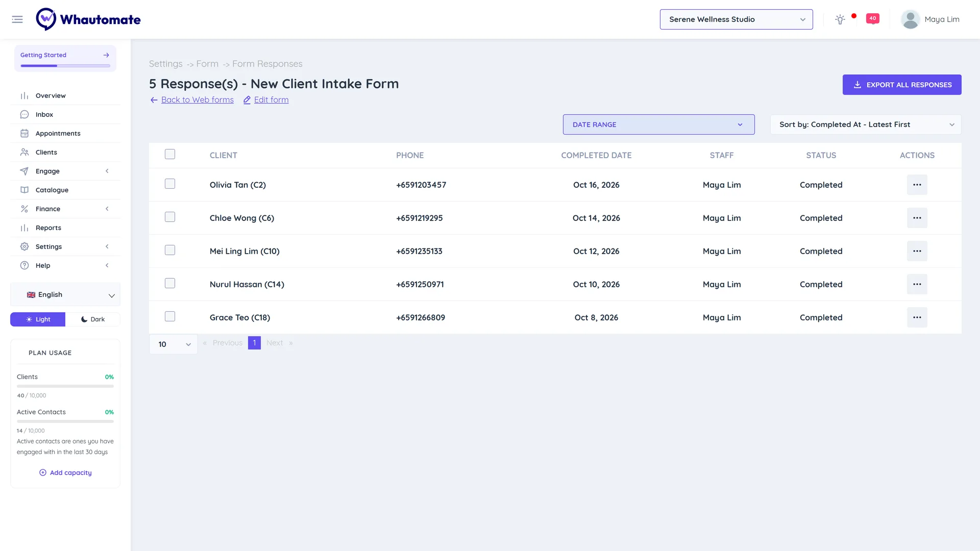Select the Chloe Wong row checkbox
Image resolution: width=980 pixels, height=551 pixels.
point(170,217)
